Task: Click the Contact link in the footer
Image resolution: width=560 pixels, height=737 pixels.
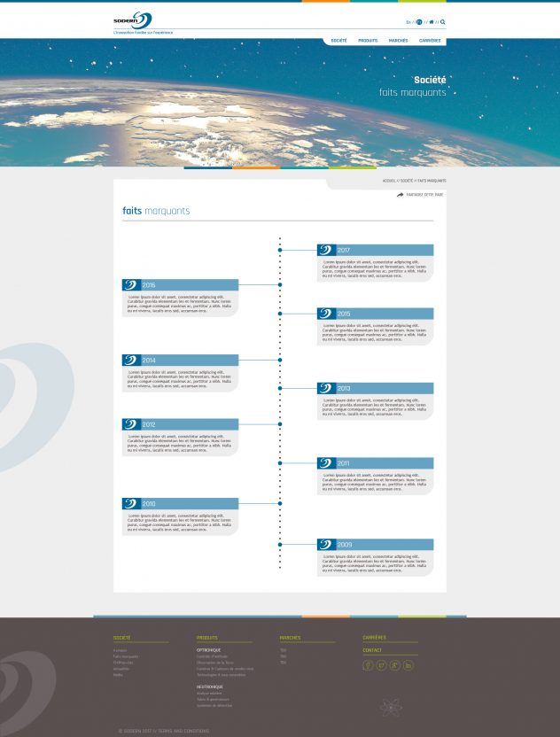Action: 372,650
